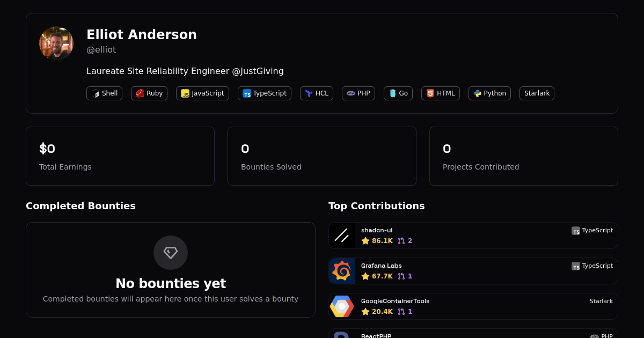Click the Ruby gem icon
This screenshot has height=338, width=644.
[x=140, y=93]
